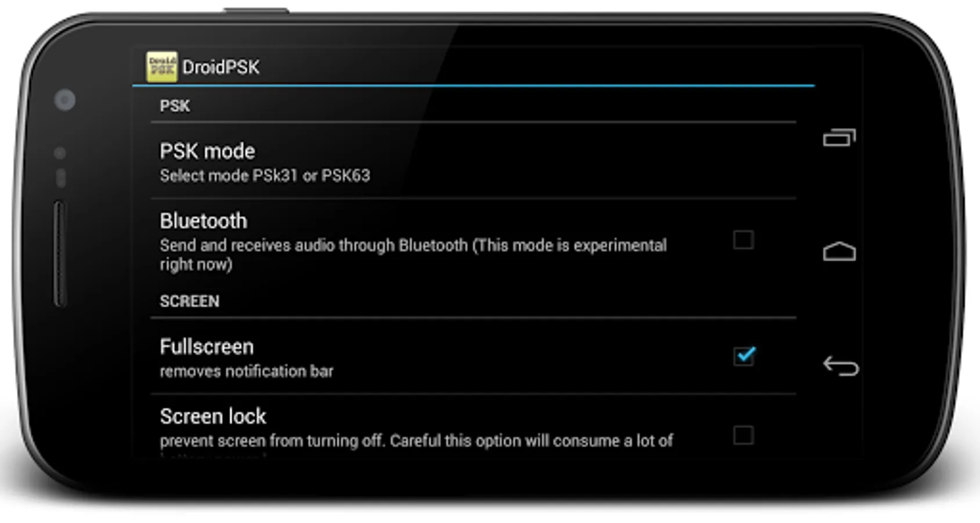This screenshot has width=980, height=523.
Task: Tap the DroidPSK title text
Action: 221,67
